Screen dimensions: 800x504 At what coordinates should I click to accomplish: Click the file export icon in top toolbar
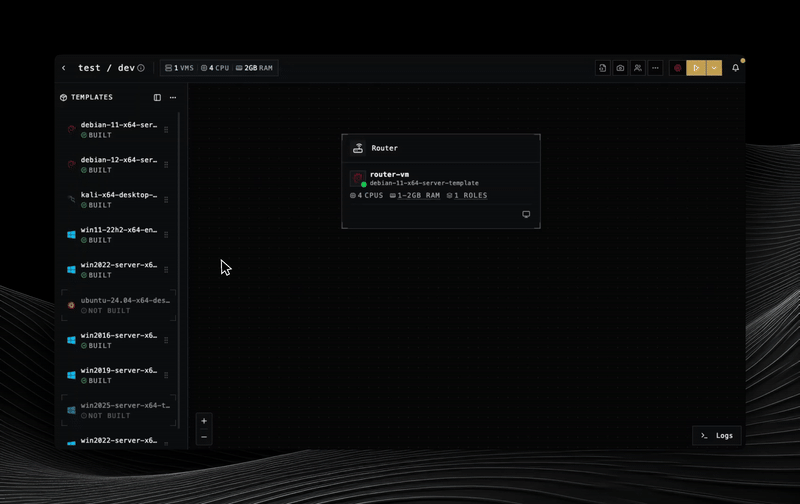pos(603,68)
